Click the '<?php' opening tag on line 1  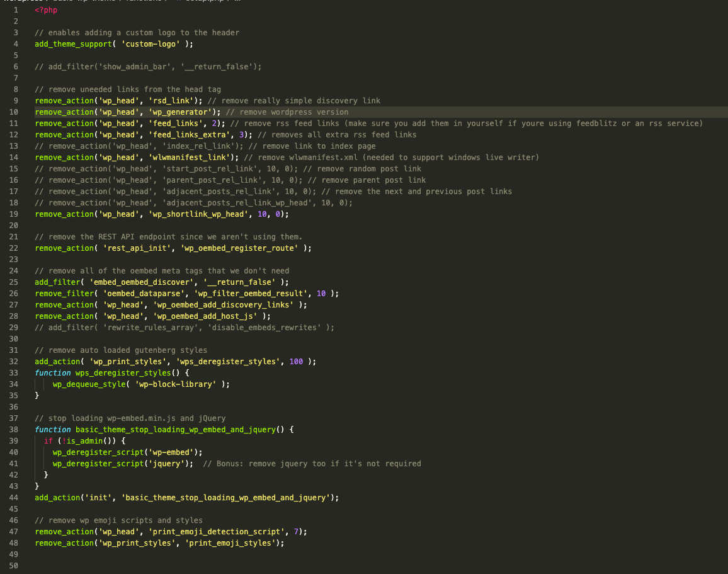pos(46,10)
